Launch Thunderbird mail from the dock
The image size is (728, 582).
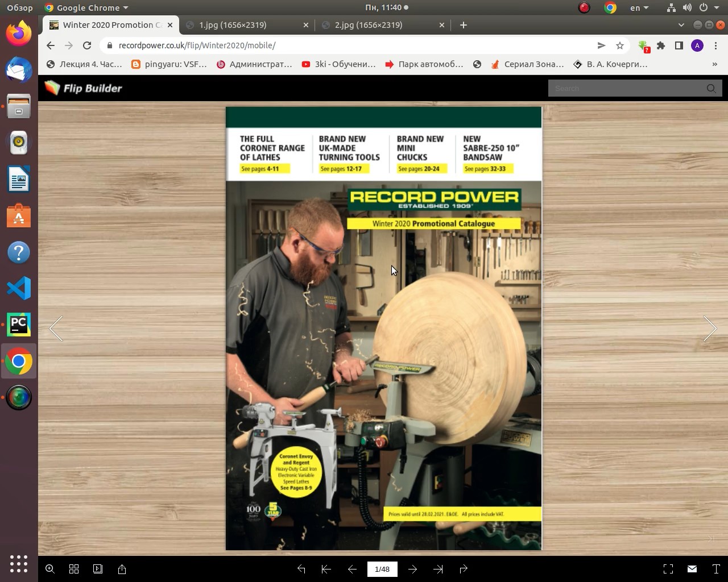(x=19, y=70)
